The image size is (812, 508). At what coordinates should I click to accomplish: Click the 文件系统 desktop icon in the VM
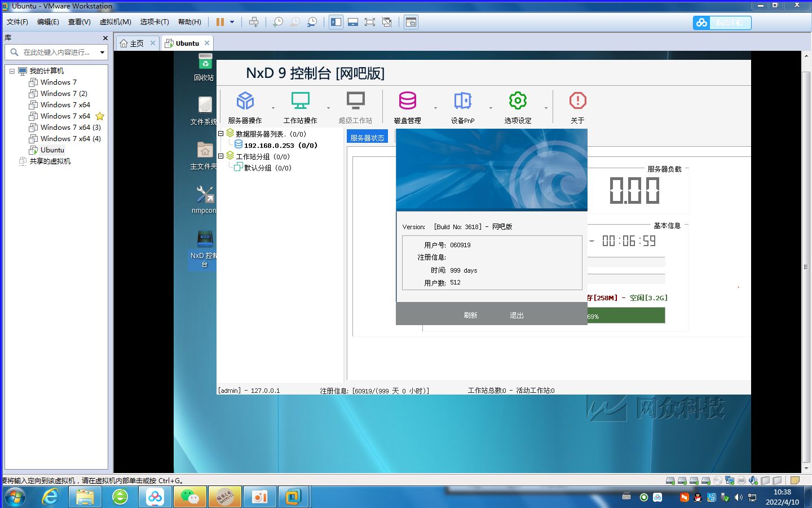205,111
